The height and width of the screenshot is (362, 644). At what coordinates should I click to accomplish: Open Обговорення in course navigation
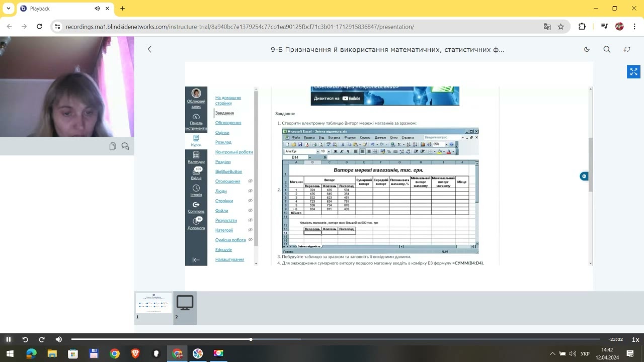tap(228, 123)
